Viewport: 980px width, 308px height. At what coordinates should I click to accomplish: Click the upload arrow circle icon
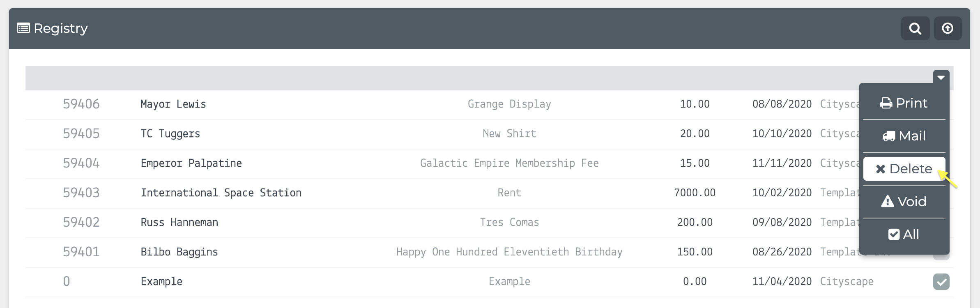coord(948,28)
